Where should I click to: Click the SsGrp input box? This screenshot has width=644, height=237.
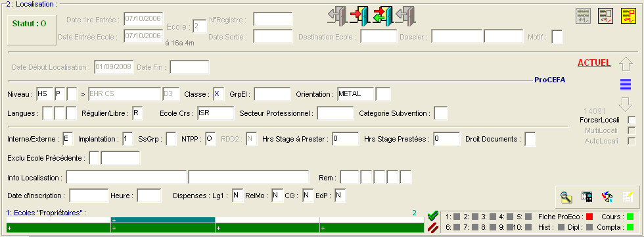[172, 139]
